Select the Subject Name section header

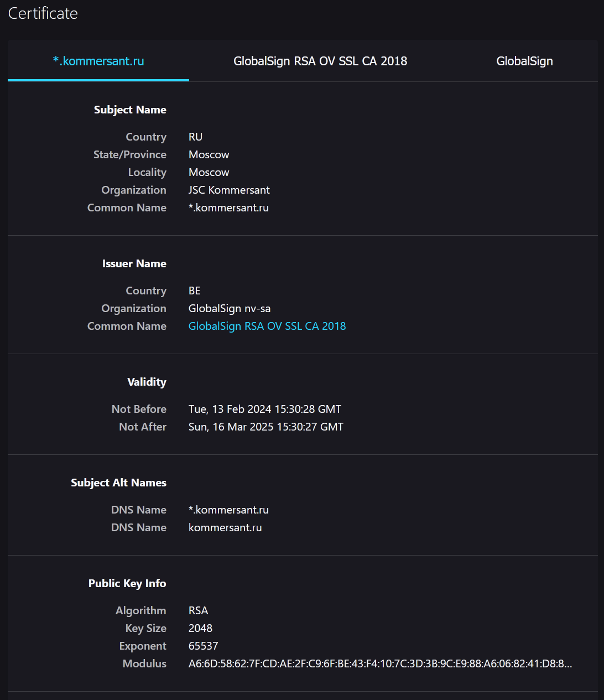pos(130,110)
